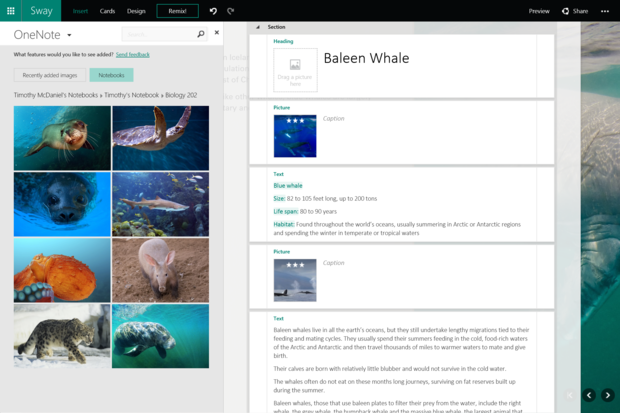The image size is (620, 413).
Task: Go to Timothy McDaniel's Notebooks breadcrumb
Action: coord(56,95)
